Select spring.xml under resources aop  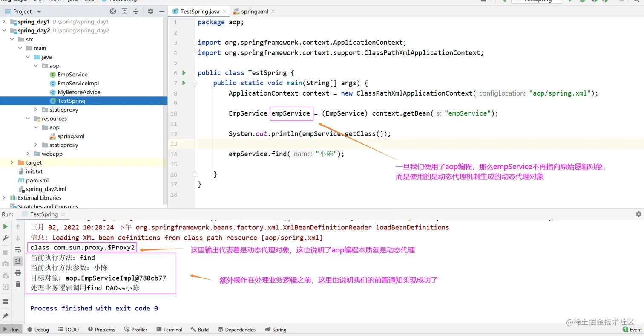pyautogui.click(x=71, y=136)
